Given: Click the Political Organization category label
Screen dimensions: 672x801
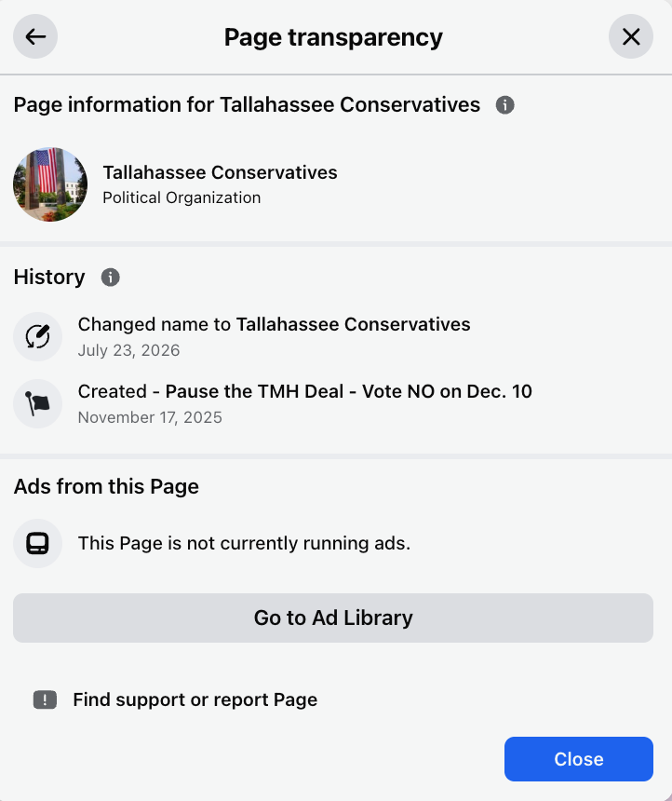Looking at the screenshot, I should (x=181, y=197).
